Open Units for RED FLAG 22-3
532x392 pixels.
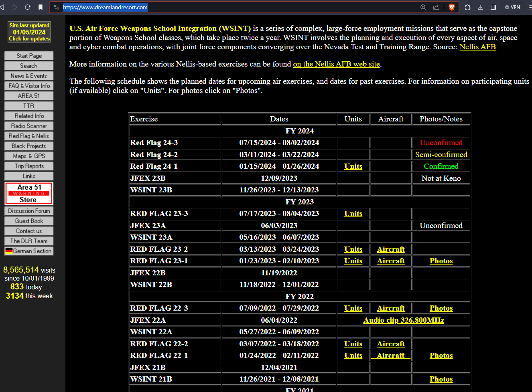(x=353, y=308)
